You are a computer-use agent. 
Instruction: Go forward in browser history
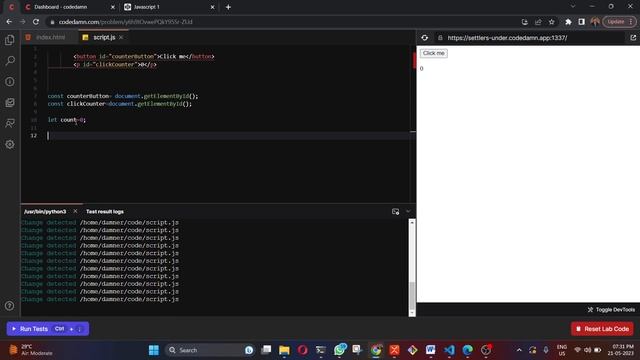22,22
